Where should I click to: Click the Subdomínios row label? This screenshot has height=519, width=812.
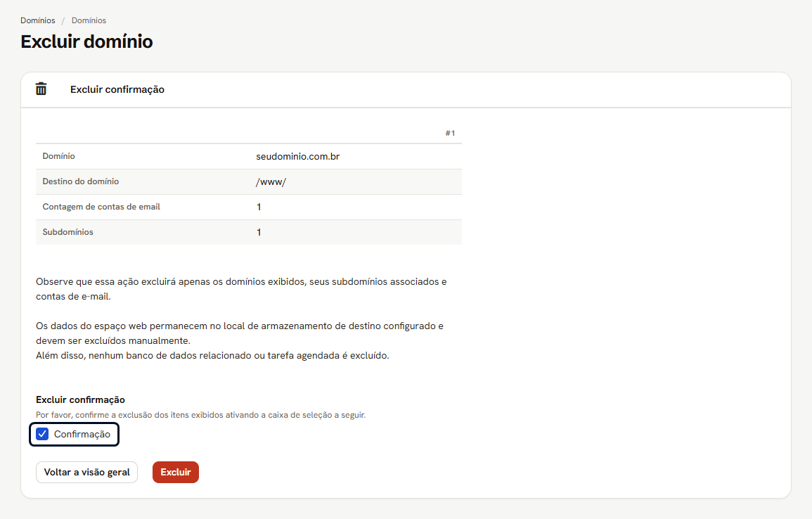point(67,232)
